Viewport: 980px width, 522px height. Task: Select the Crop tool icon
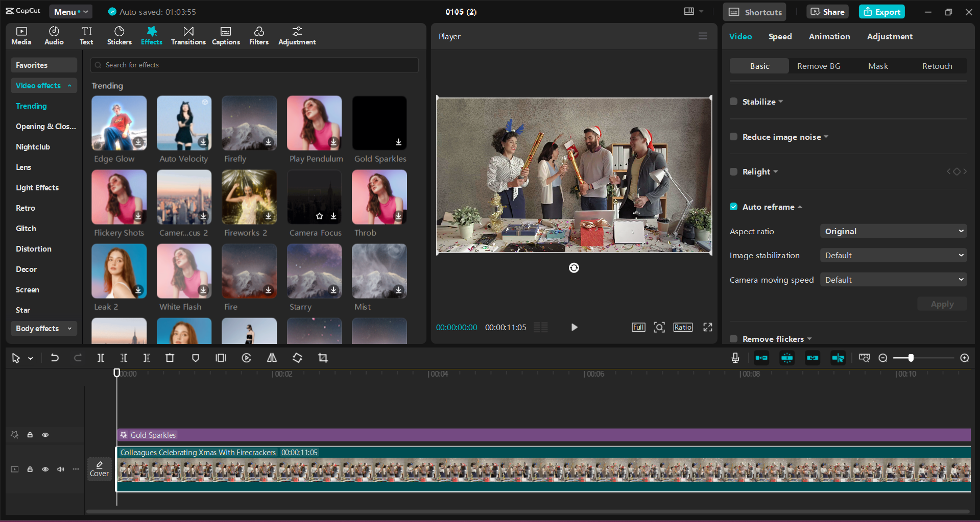click(323, 358)
